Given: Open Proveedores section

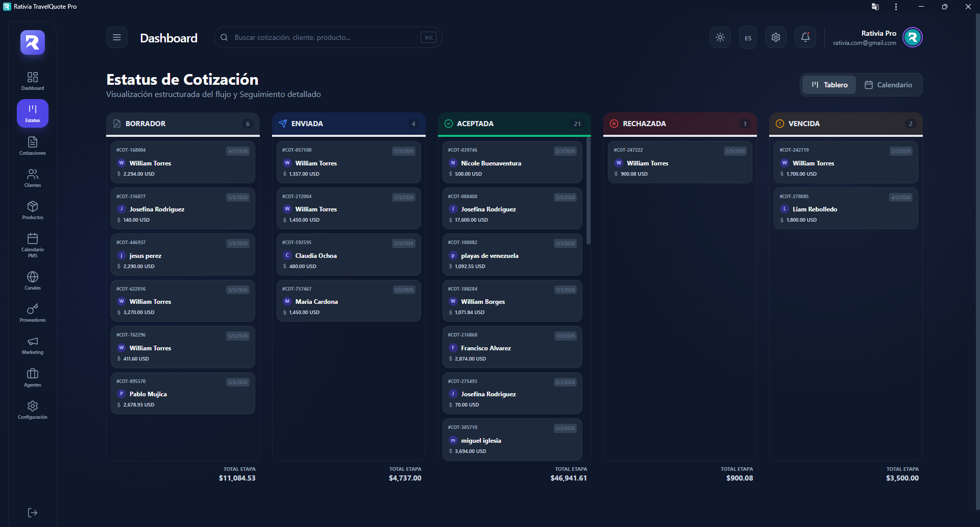Looking at the screenshot, I should pyautogui.click(x=33, y=313).
